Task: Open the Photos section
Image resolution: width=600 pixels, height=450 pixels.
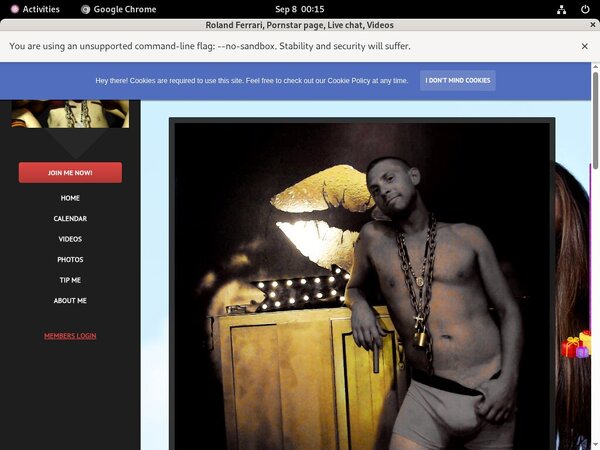Action: coord(70,260)
